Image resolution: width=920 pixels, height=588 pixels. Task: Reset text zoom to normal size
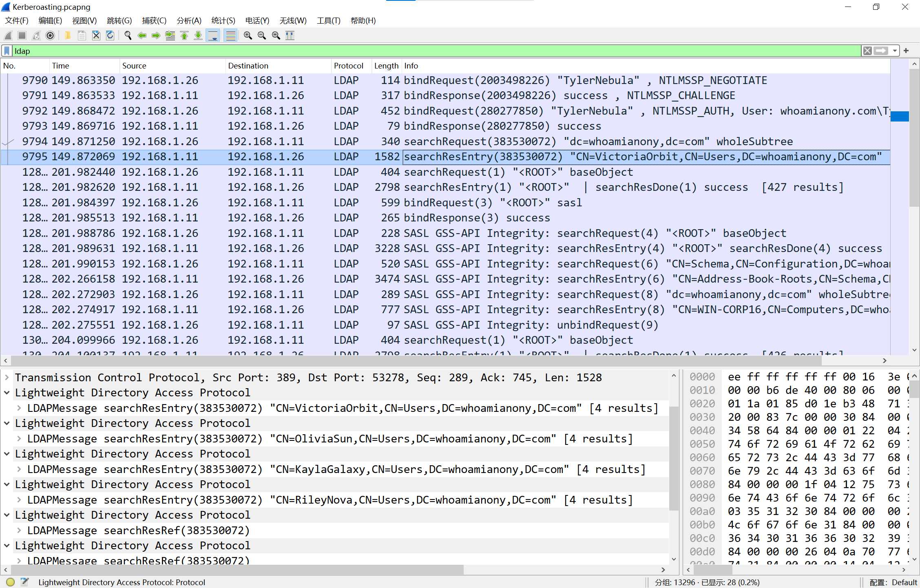pos(276,35)
